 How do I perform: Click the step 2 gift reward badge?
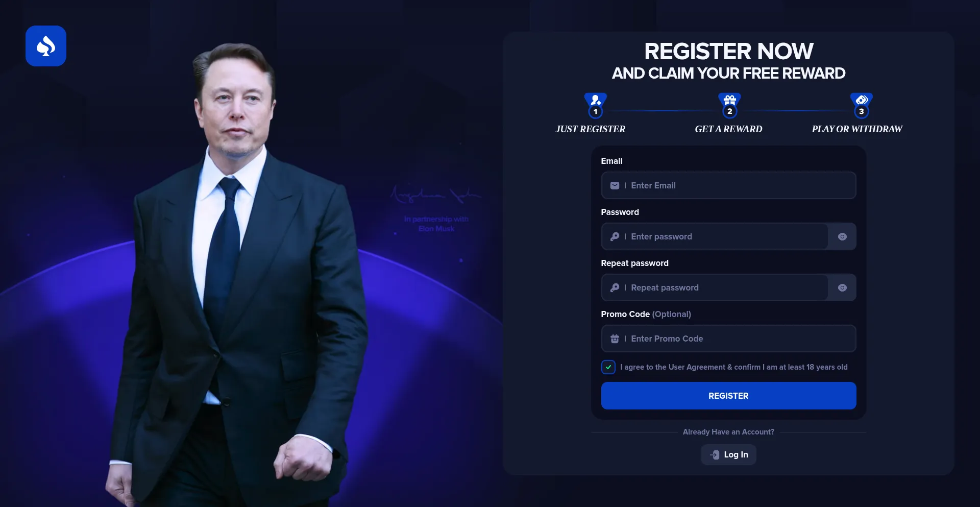[729, 105]
